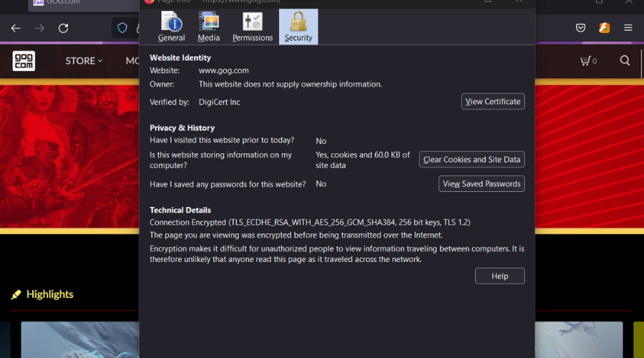Click the View Certificate button
Viewport: 644px width, 358px height.
(493, 102)
